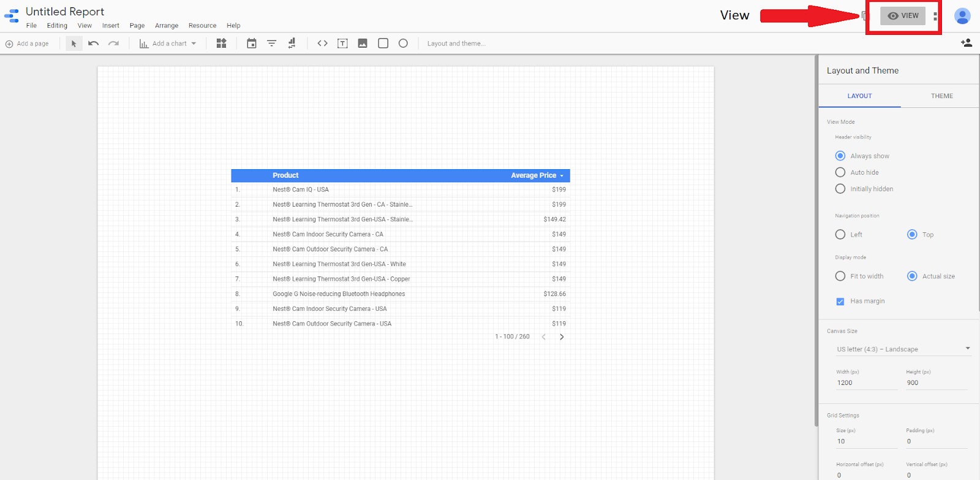Click the Data Studio logo icon
The width and height of the screenshot is (980, 480).
click(x=12, y=16)
